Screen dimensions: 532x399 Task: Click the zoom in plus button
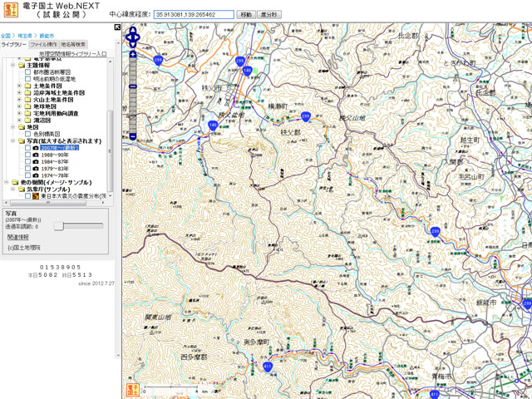tap(132, 54)
